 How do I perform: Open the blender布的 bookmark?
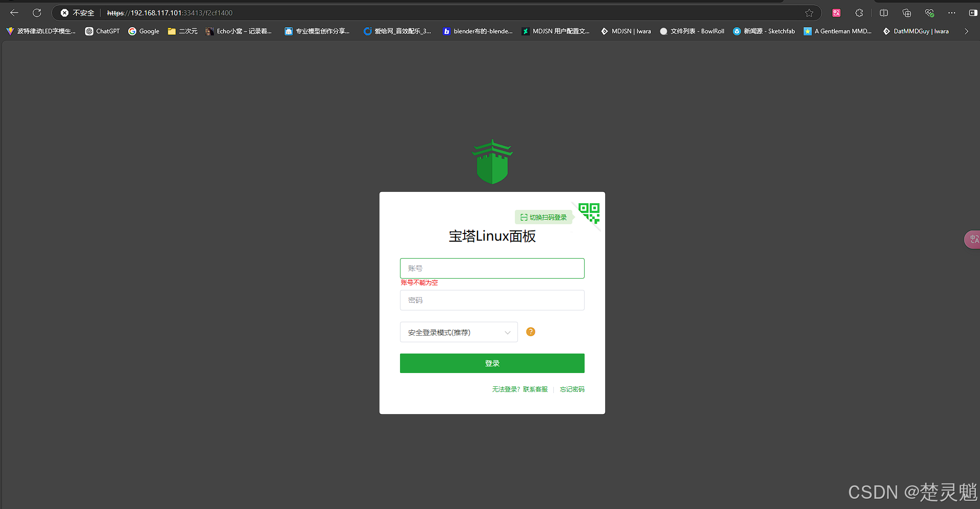(477, 31)
